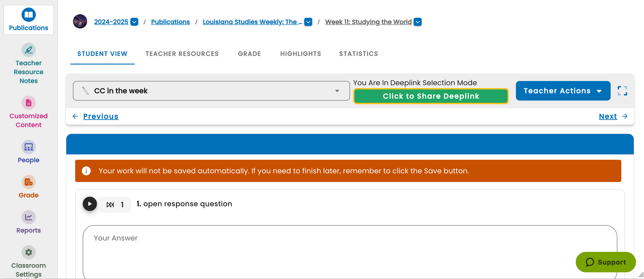Toggle fullscreen view icon
Viewport: 644px width, 279px height.
click(622, 91)
